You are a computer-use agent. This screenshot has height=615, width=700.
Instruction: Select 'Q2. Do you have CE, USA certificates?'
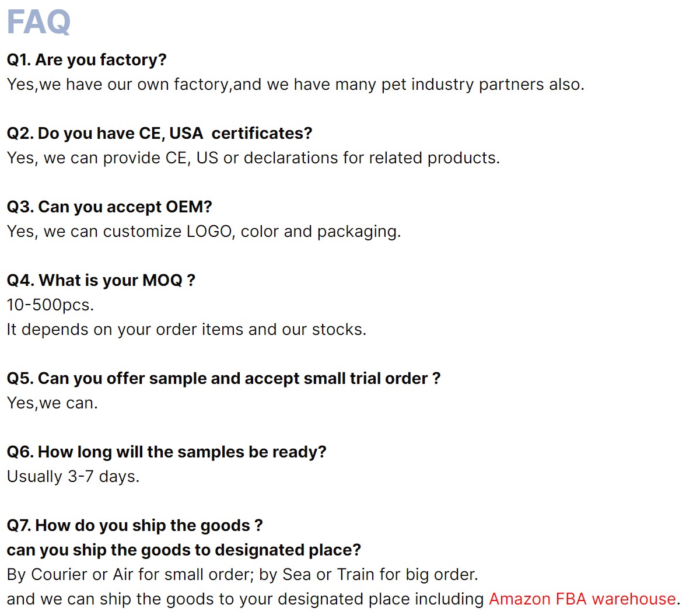tap(159, 134)
